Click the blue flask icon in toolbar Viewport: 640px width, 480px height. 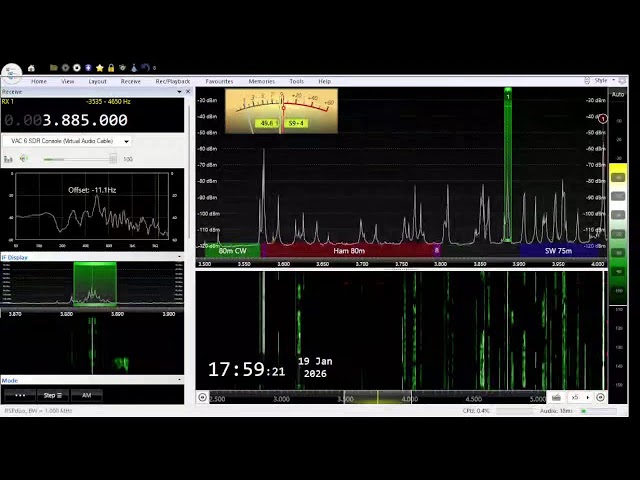pyautogui.click(x=134, y=68)
